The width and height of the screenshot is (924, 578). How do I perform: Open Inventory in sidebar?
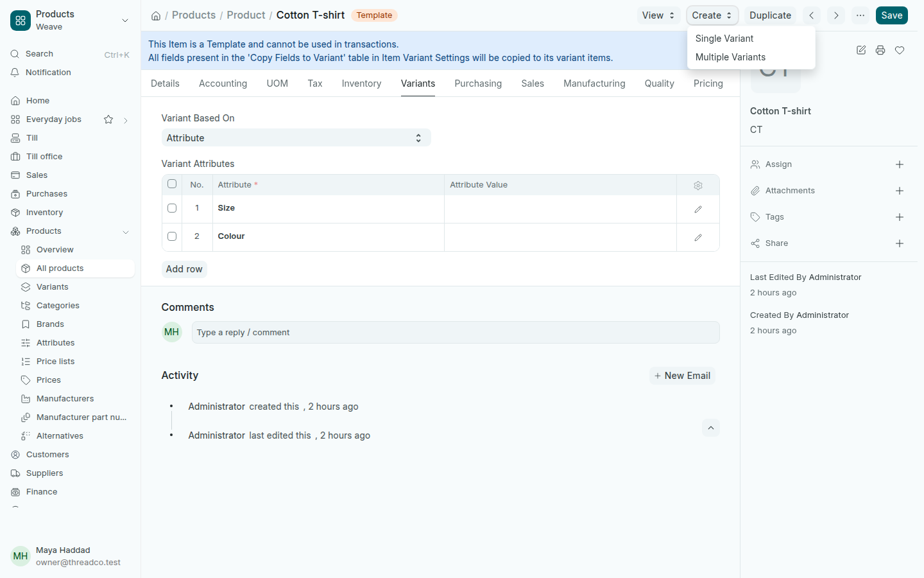[70, 213]
